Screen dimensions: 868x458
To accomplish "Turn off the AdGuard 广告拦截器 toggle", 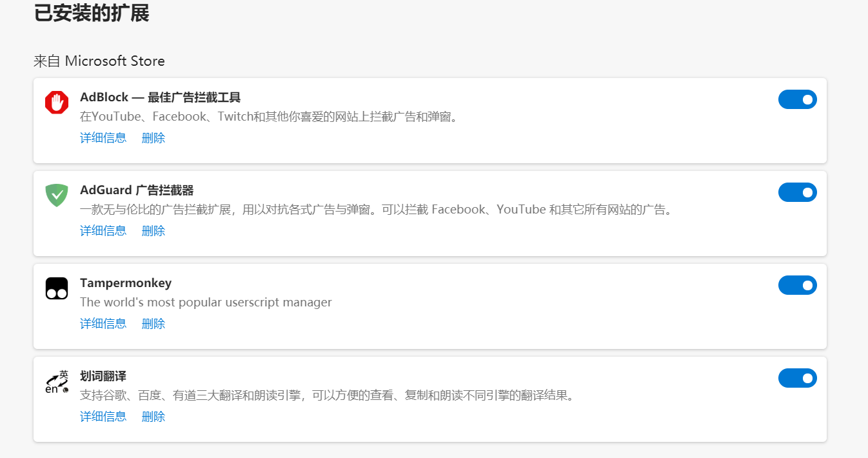I will point(798,192).
